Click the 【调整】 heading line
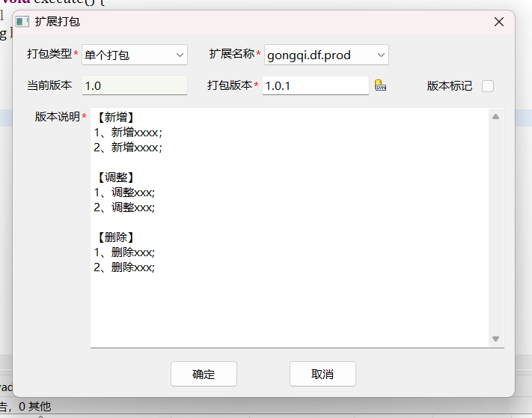The image size is (532, 418). (x=116, y=178)
